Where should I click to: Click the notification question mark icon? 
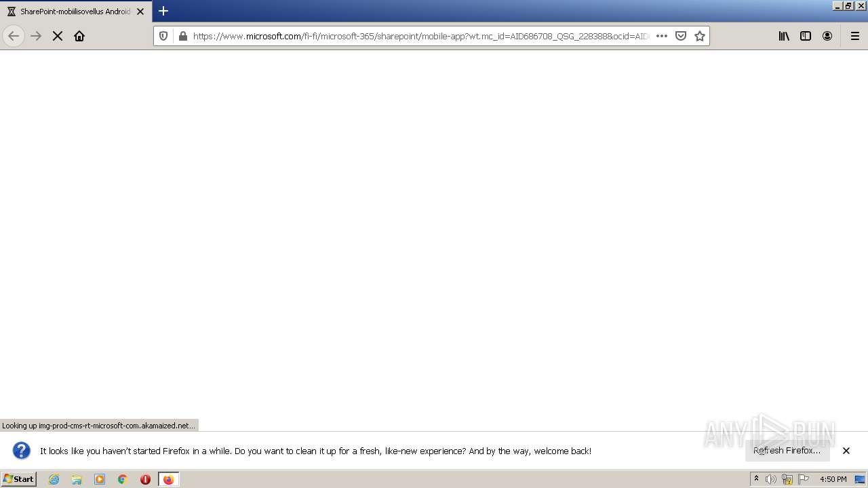[22, 451]
